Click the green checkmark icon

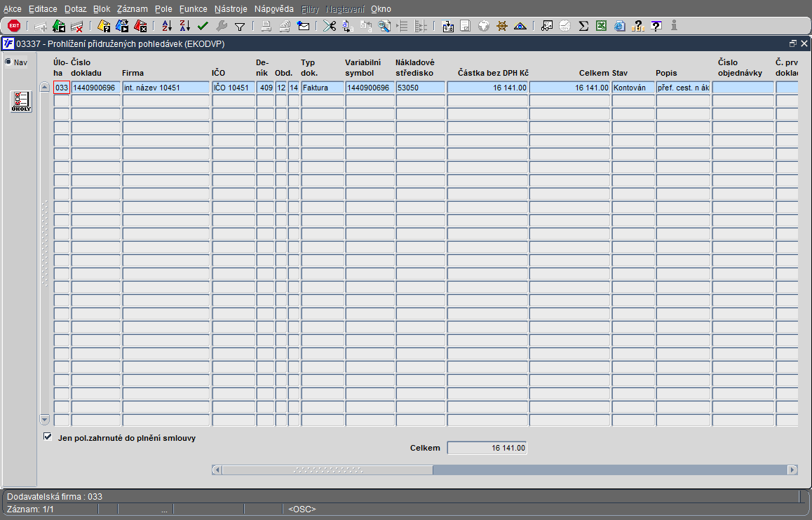(203, 26)
